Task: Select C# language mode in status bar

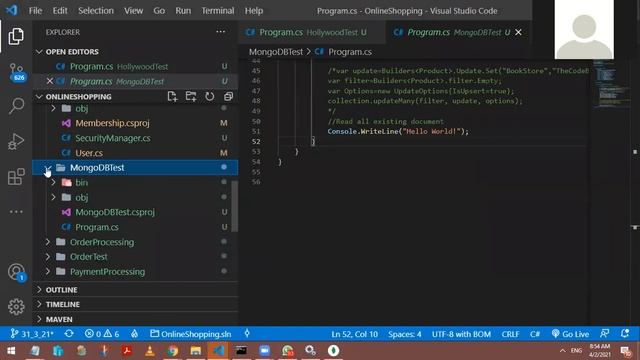Action: tap(535, 334)
